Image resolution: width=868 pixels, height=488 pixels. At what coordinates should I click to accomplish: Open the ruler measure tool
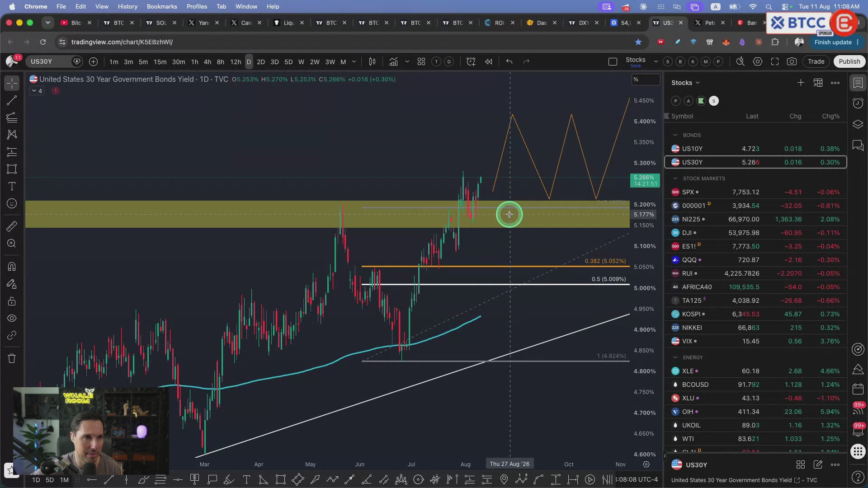(x=12, y=226)
